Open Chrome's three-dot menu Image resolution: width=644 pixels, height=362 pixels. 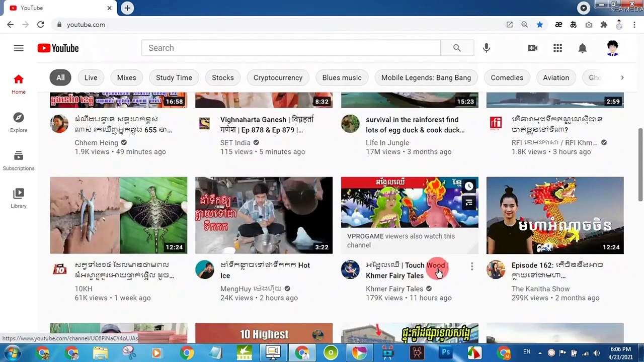tap(634, 25)
